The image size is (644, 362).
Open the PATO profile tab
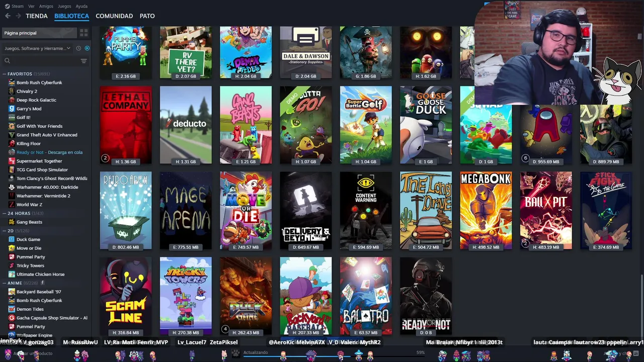[147, 16]
